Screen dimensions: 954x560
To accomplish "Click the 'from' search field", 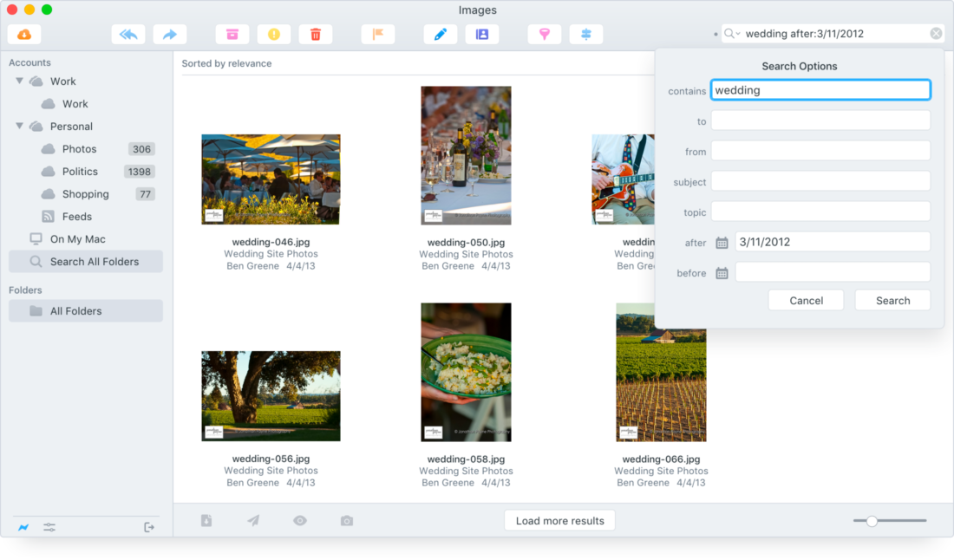I will [820, 151].
